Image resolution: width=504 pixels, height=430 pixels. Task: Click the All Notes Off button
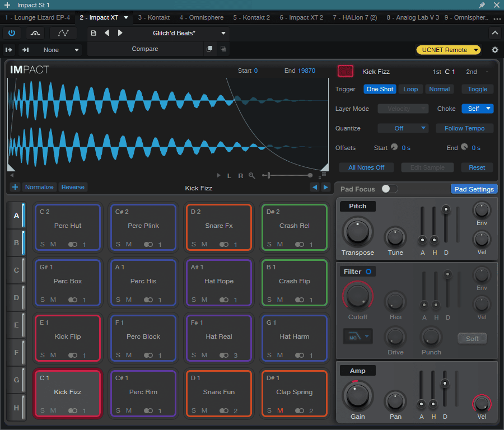366,167
